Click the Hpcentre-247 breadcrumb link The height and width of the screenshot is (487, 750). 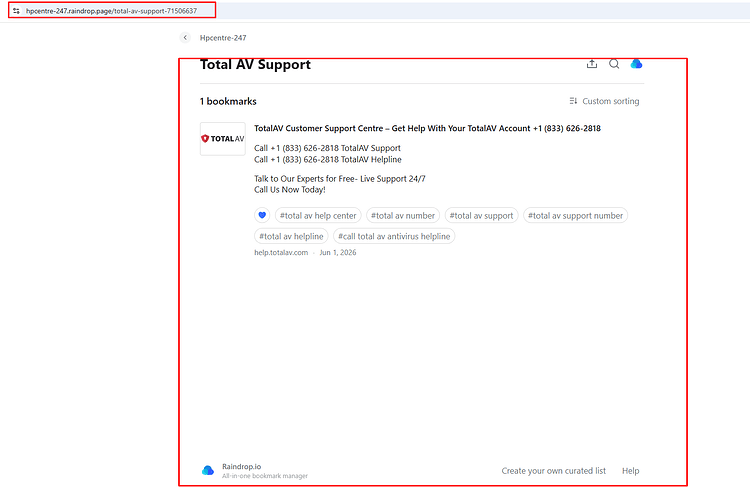coord(223,38)
